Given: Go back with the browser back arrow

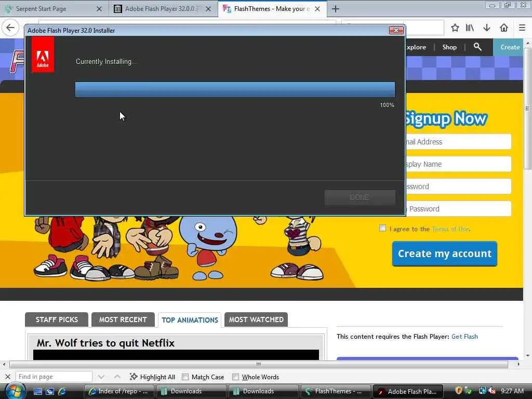Looking at the screenshot, I should pyautogui.click(x=10, y=28).
